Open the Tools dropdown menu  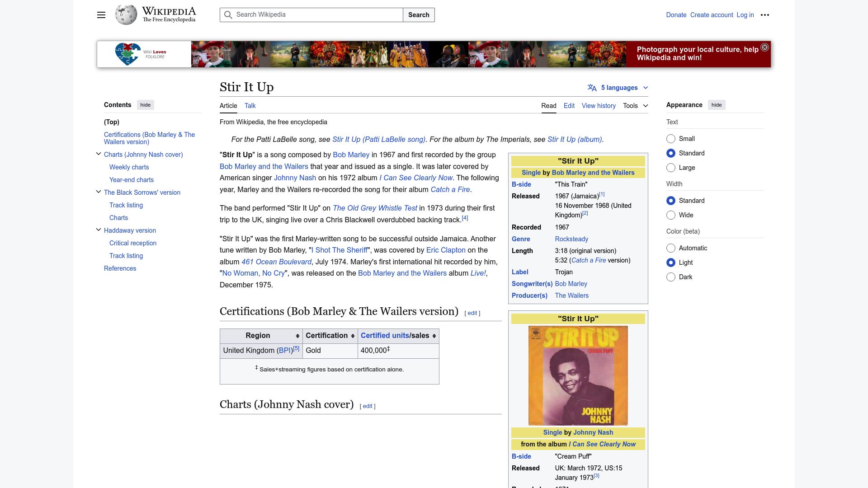coord(635,106)
